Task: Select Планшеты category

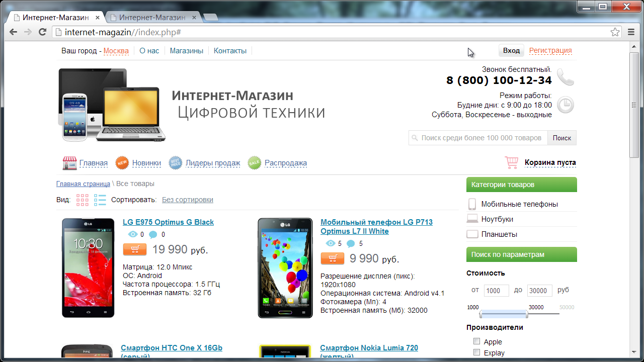Action: (499, 234)
